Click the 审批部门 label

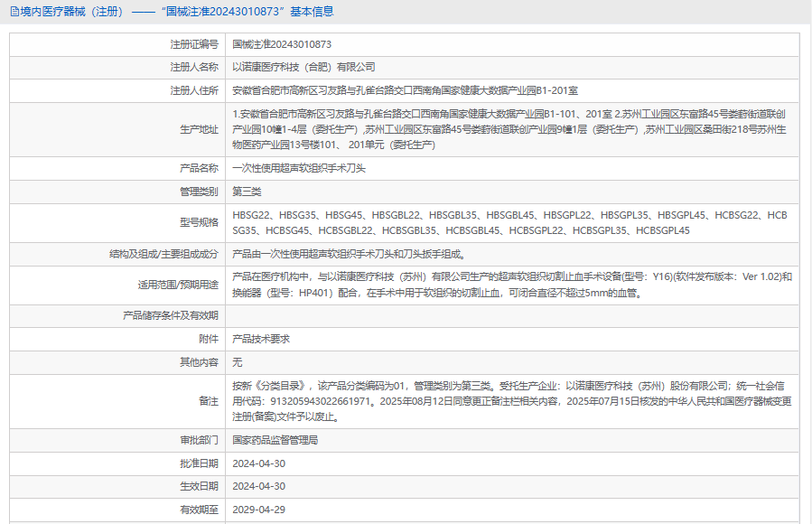[x=199, y=440]
